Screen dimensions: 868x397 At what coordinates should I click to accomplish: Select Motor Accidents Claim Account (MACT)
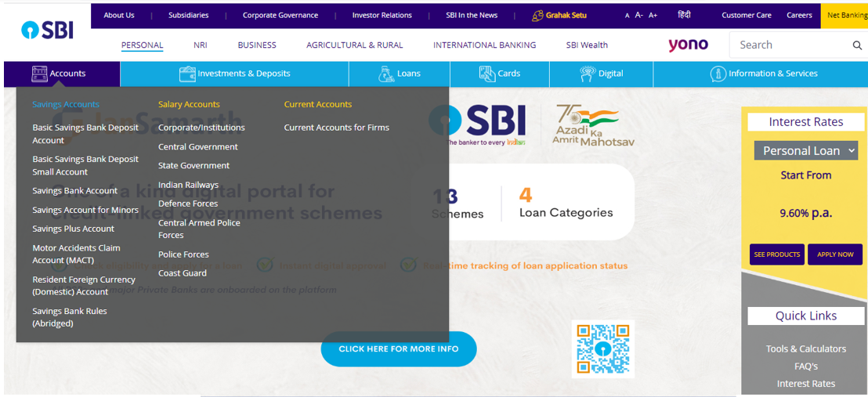point(77,254)
